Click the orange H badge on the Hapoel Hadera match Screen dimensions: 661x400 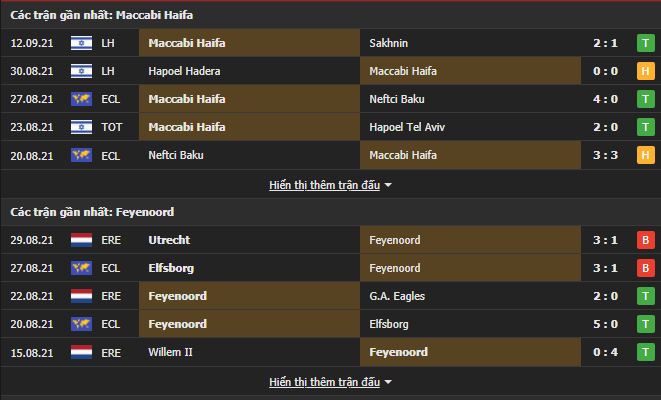pyautogui.click(x=646, y=72)
